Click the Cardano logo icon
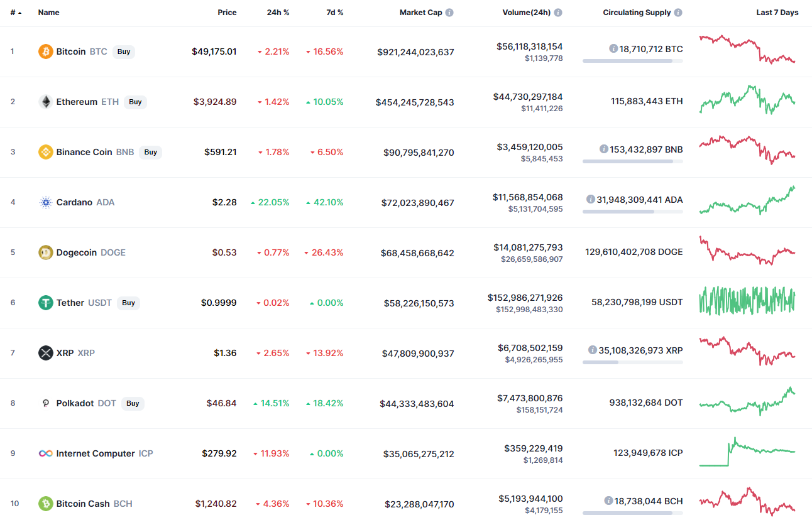The height and width of the screenshot is (525, 812). (45, 202)
